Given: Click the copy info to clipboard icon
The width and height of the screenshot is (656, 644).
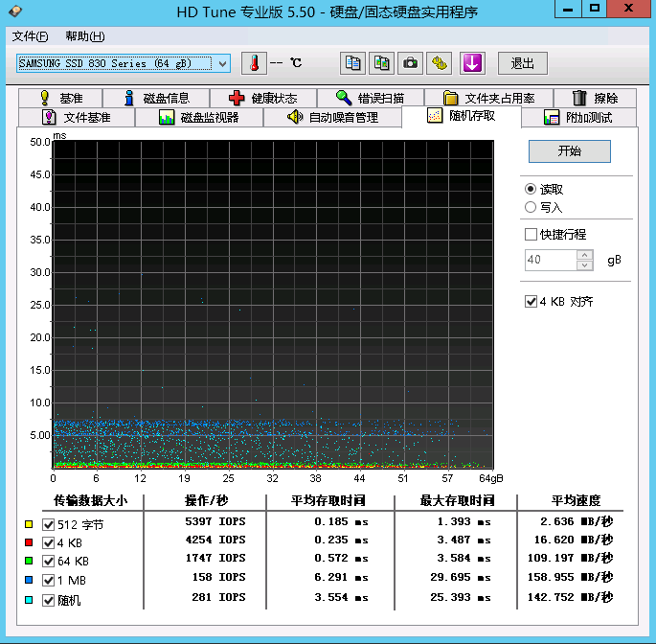Looking at the screenshot, I should 353,63.
